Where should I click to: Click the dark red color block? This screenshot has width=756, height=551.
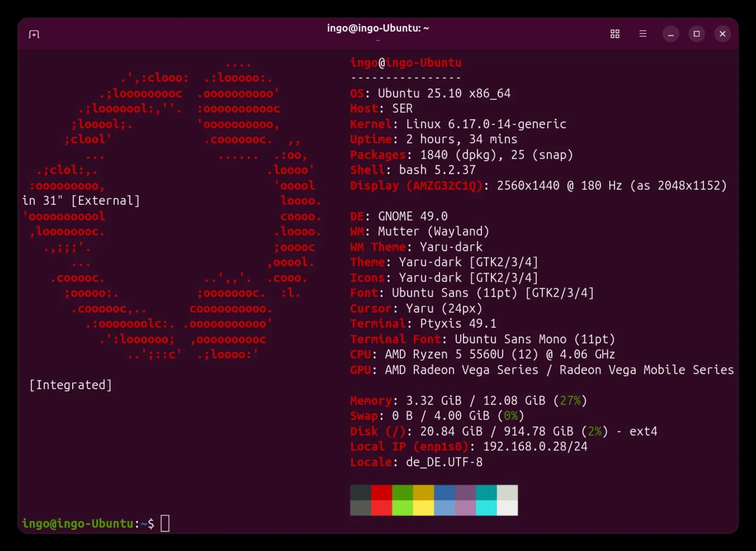[x=381, y=493]
